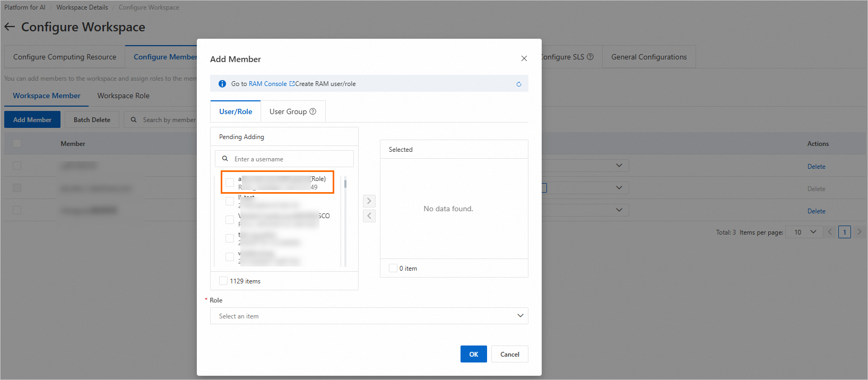The width and height of the screenshot is (868, 380).
Task: Move selected users back with the left arrow
Action: pyautogui.click(x=369, y=215)
